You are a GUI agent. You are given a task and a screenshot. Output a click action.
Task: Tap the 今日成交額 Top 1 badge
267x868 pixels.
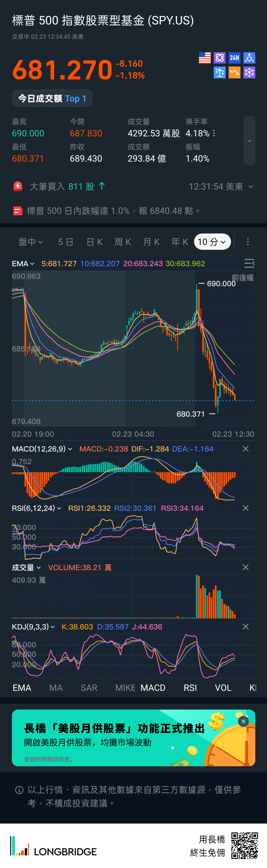tap(52, 98)
